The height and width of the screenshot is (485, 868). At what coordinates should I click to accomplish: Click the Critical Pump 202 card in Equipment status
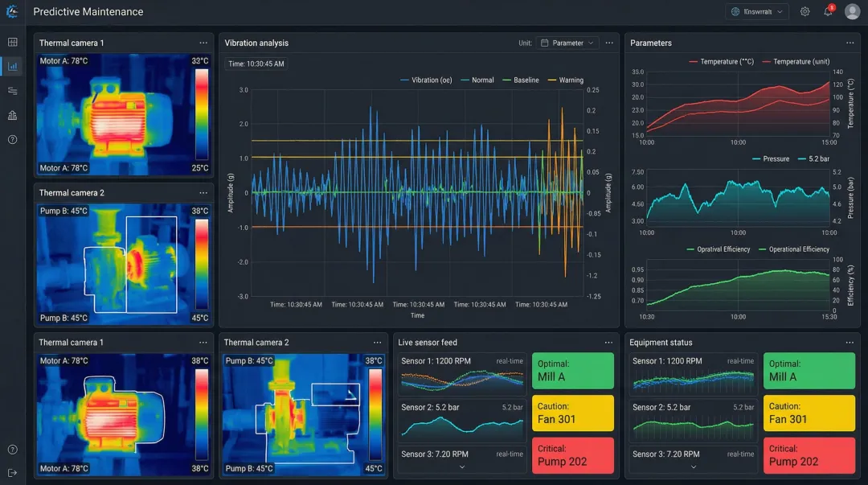809,455
